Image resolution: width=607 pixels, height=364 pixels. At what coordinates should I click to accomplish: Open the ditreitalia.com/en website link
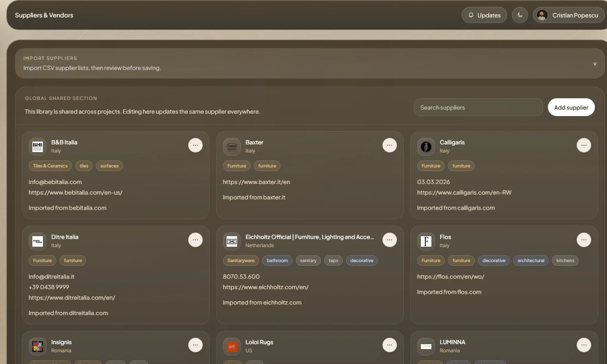(x=72, y=298)
